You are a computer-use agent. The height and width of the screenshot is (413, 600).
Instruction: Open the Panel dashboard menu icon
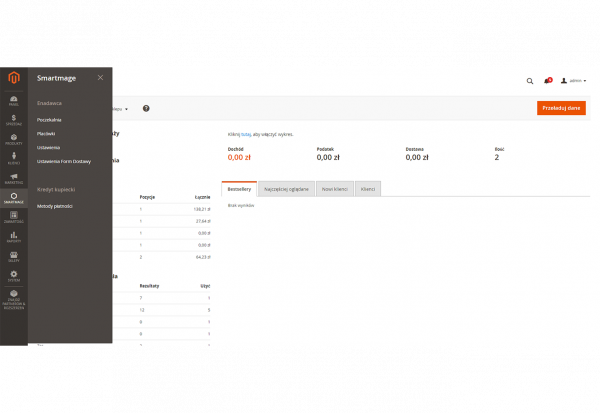click(14, 101)
